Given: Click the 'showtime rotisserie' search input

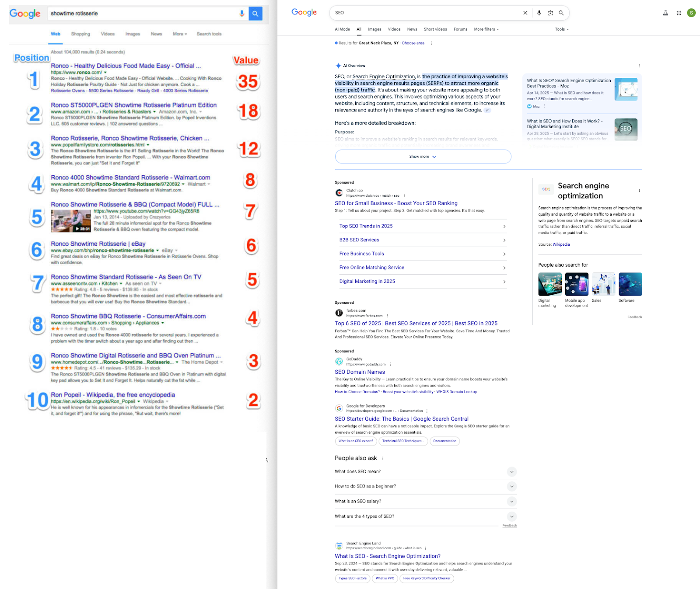Looking at the screenshot, I should pos(142,14).
